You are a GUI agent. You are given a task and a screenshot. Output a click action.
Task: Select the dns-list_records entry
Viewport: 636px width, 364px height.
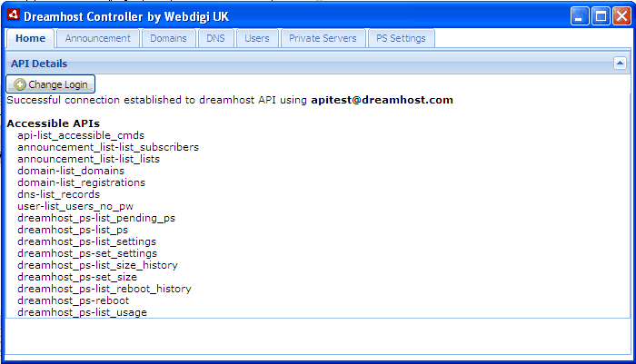(x=58, y=194)
